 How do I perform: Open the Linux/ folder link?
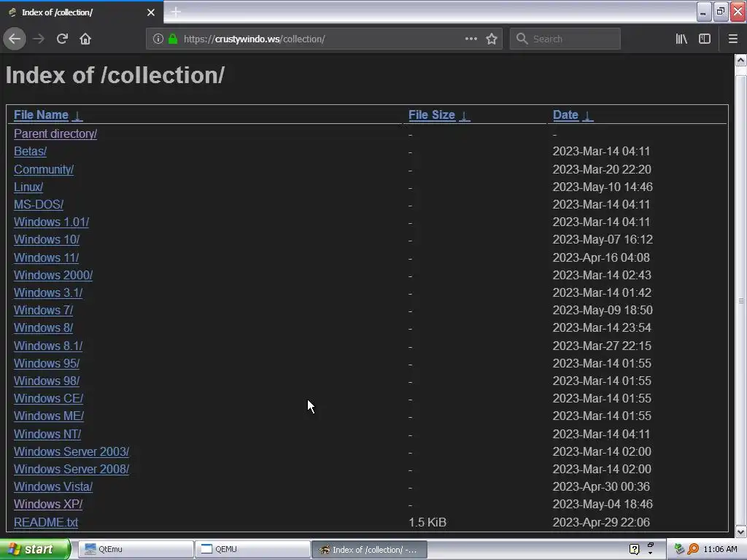(x=28, y=187)
